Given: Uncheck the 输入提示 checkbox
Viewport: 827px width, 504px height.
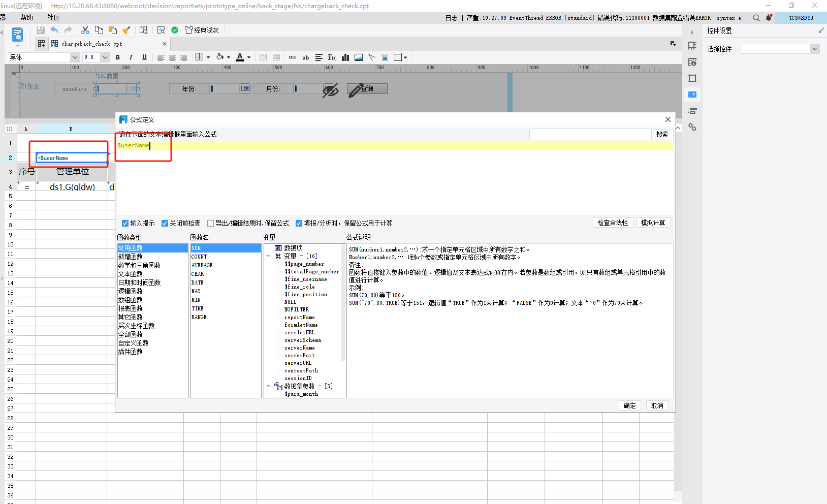Looking at the screenshot, I should (125, 223).
